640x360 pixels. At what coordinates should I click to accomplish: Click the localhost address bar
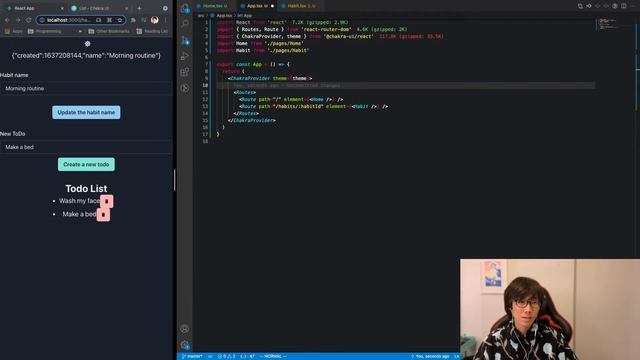(81, 20)
